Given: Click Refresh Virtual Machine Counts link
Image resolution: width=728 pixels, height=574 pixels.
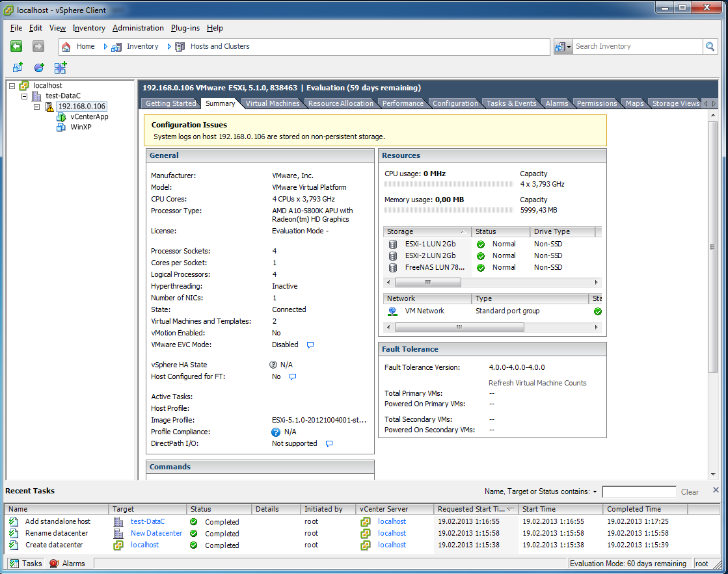Looking at the screenshot, I should (537, 383).
